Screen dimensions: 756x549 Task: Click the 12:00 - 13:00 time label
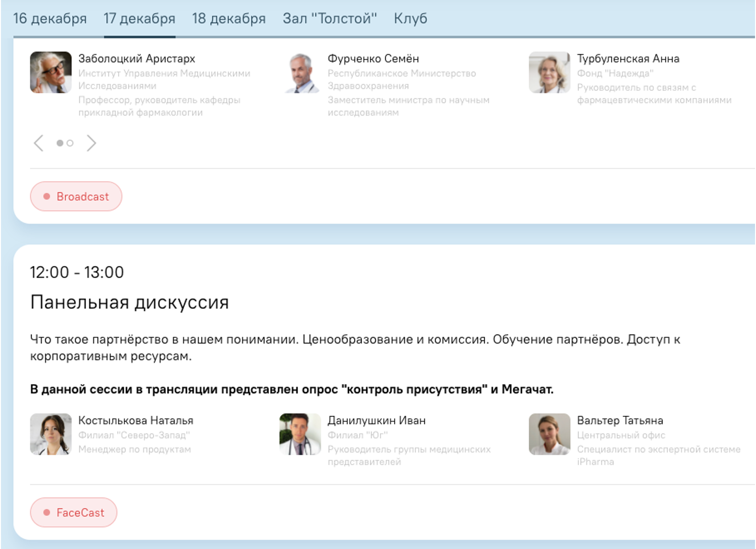pyautogui.click(x=77, y=272)
